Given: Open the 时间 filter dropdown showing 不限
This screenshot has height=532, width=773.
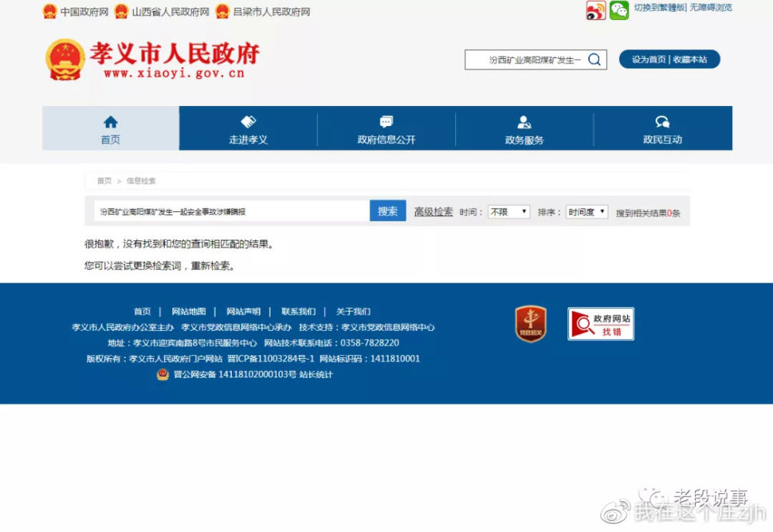Looking at the screenshot, I should pyautogui.click(x=509, y=210).
